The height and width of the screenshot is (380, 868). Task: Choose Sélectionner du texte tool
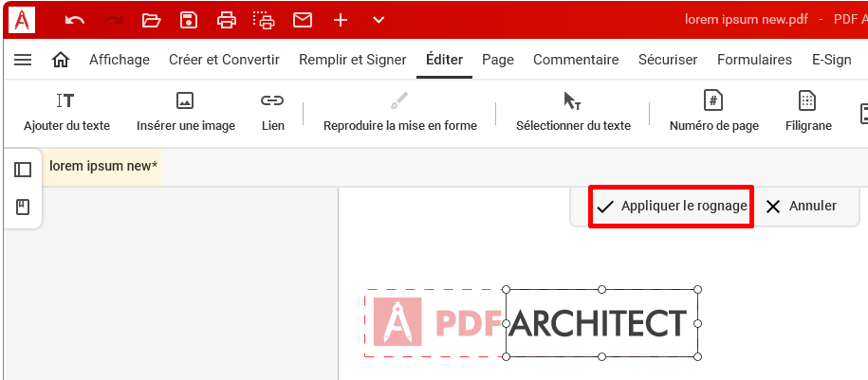(573, 112)
